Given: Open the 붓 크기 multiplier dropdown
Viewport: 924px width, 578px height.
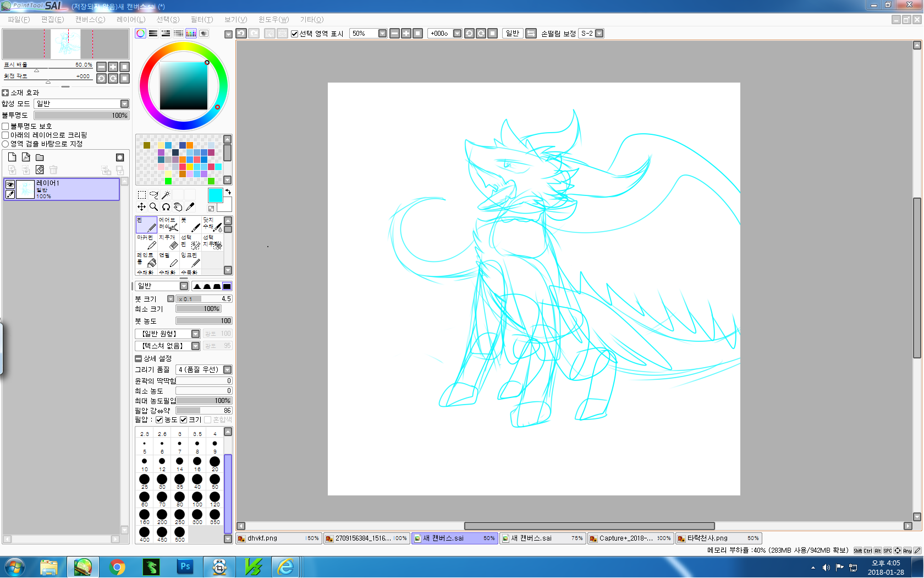Looking at the screenshot, I should pos(171,299).
